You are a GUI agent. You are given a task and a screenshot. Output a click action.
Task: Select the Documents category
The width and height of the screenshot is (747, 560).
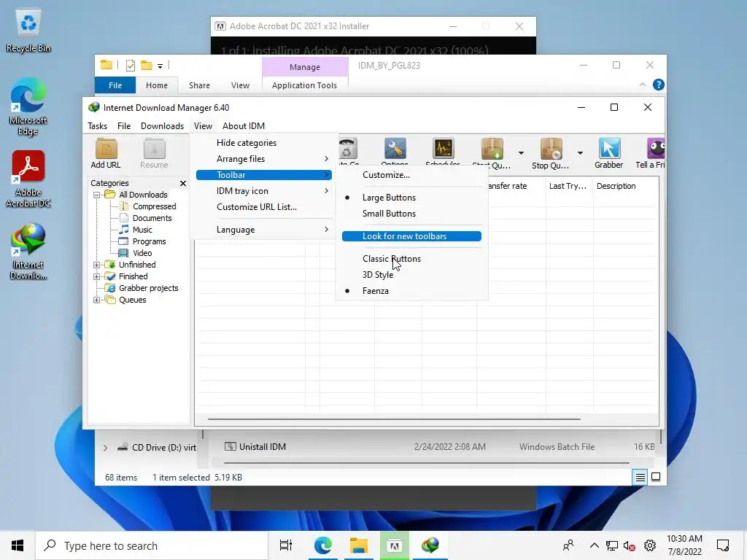click(x=152, y=218)
